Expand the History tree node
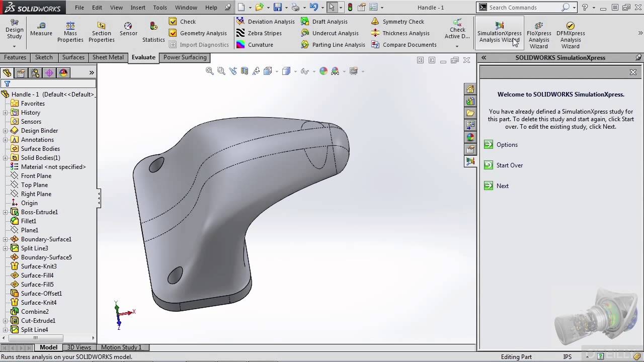Viewport: 644px width, 362px height. (x=6, y=113)
